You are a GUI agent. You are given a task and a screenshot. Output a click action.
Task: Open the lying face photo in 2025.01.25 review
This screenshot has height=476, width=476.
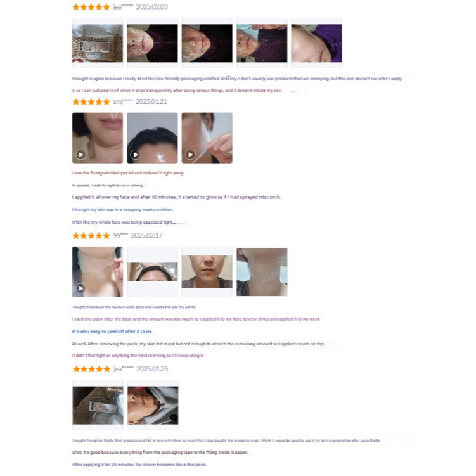153,405
